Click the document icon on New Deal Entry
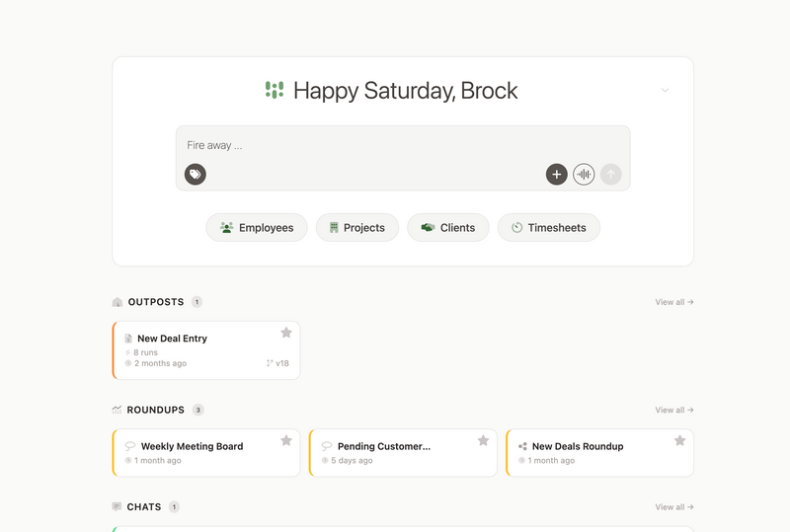This screenshot has height=532, width=790. (x=128, y=339)
